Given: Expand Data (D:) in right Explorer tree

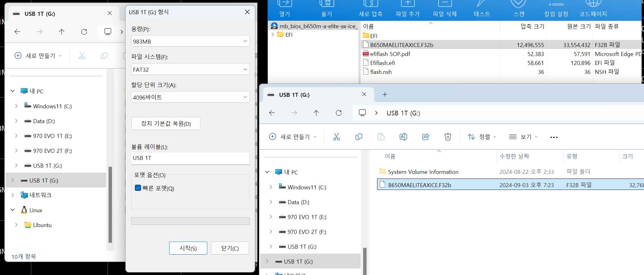Looking at the screenshot, I should pos(271,202).
